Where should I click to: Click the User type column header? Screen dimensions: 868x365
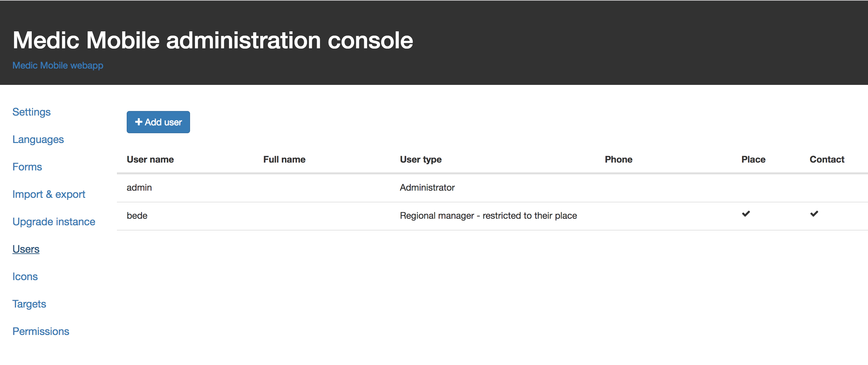(421, 159)
